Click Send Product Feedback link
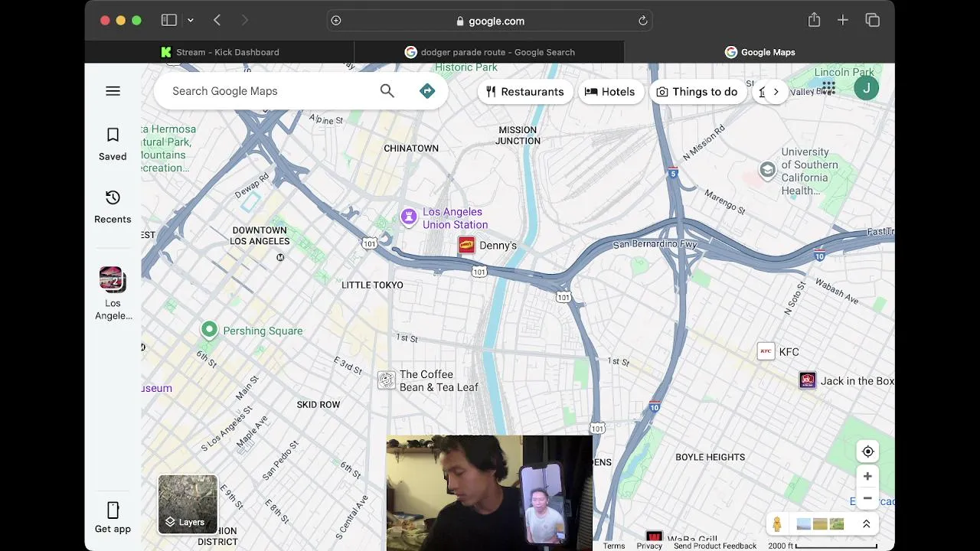This screenshot has width=980, height=551. 715,546
